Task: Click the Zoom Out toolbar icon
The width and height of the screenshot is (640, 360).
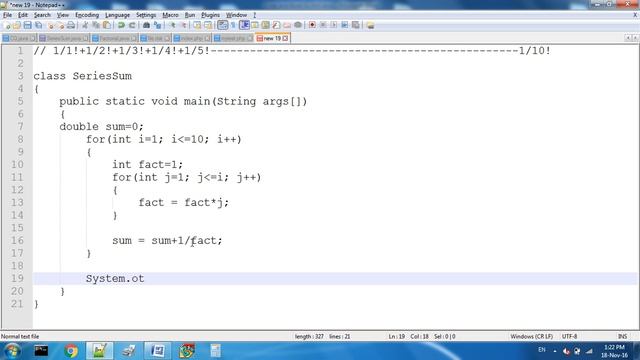Action: click(183, 25)
